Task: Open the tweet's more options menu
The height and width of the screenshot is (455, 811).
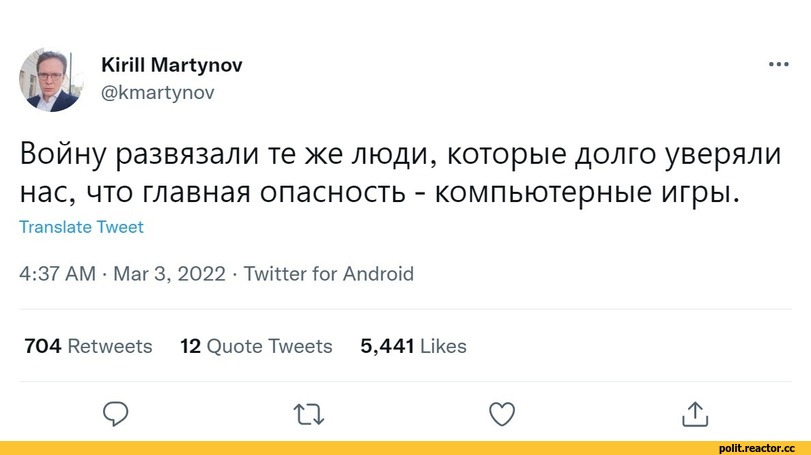Action: (x=778, y=66)
